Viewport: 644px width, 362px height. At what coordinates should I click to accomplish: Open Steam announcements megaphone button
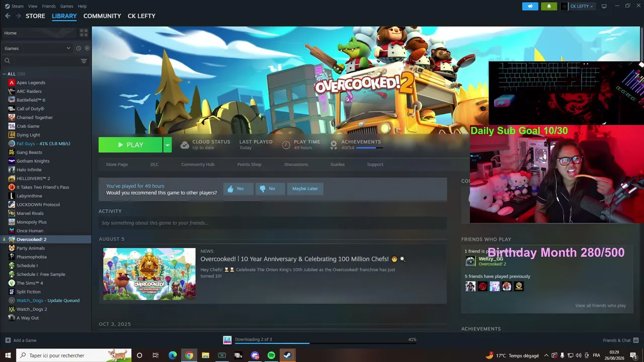(x=530, y=6)
